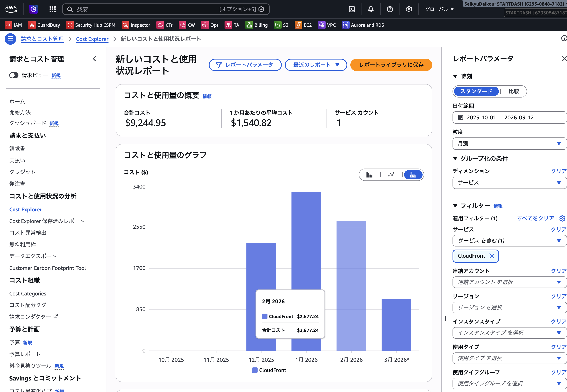Click the レポートパラメータ button
Screen dimensions: 567x392
(245, 65)
